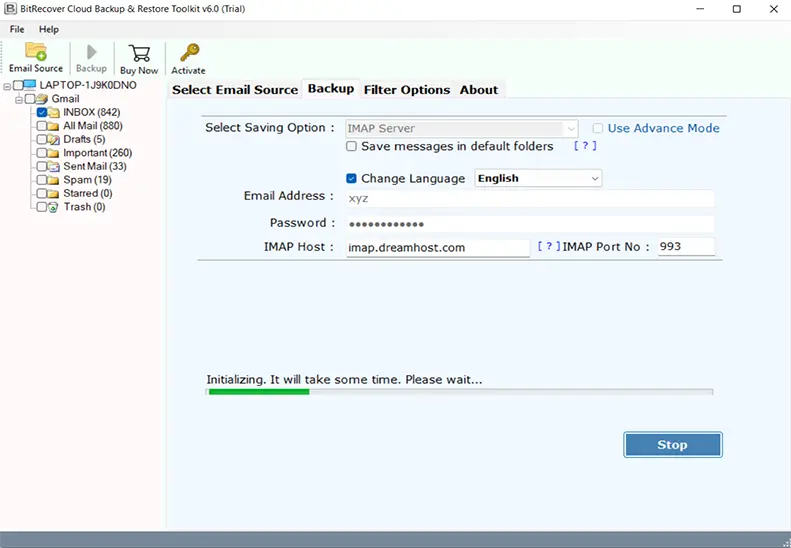Image resolution: width=791 pixels, height=548 pixels.
Task: Uncheck the Change Language checkbox
Action: 352,178
